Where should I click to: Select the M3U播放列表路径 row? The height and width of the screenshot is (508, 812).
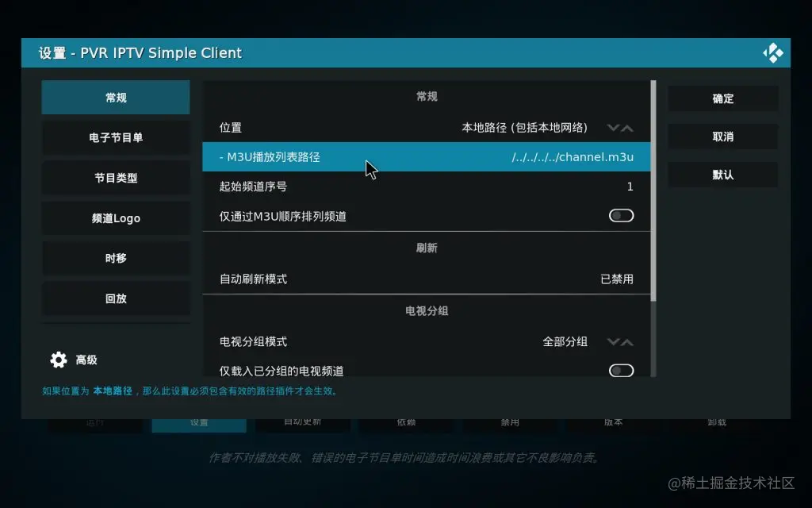coord(426,156)
